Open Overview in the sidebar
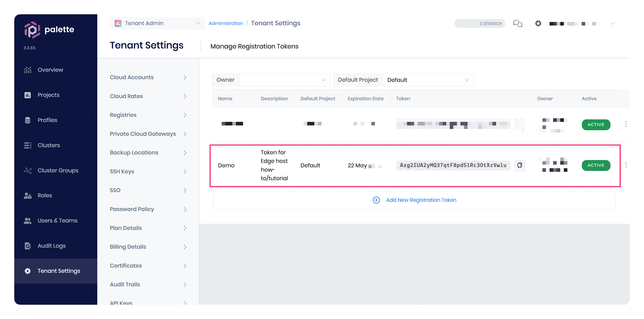The width and height of the screenshot is (644, 319). pos(50,70)
